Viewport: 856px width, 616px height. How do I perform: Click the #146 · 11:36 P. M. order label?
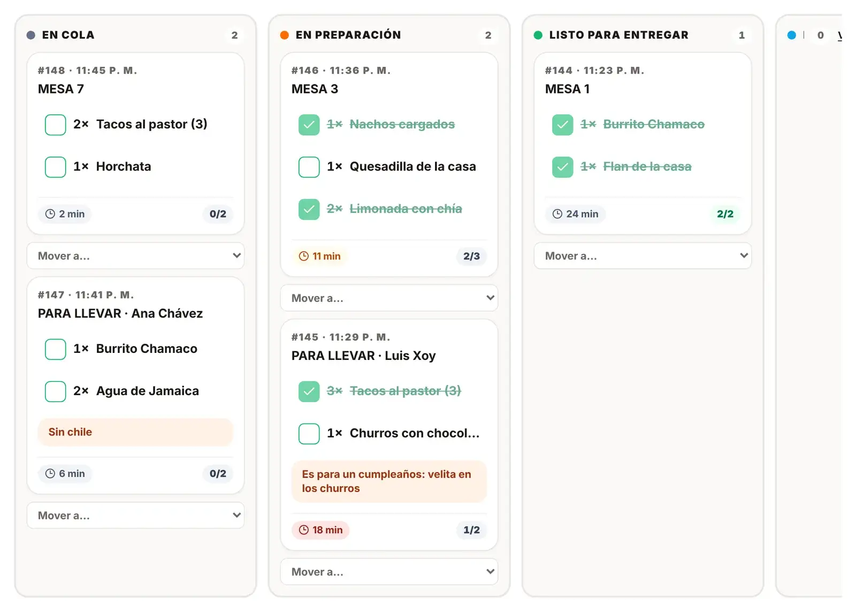click(341, 71)
